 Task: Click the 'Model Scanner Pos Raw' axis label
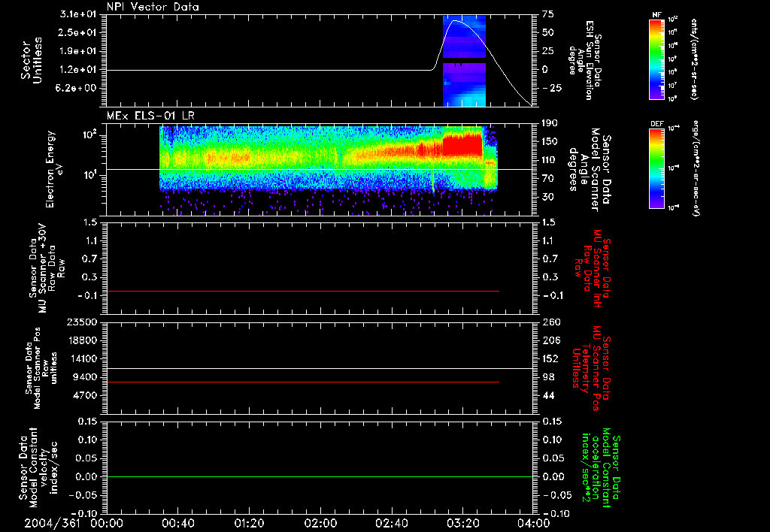(41, 368)
